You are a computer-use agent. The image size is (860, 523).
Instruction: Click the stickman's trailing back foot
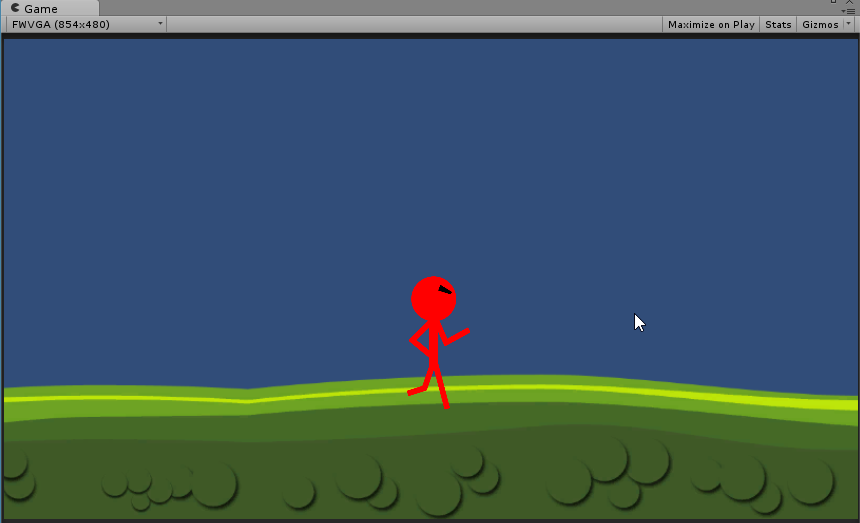click(x=412, y=392)
